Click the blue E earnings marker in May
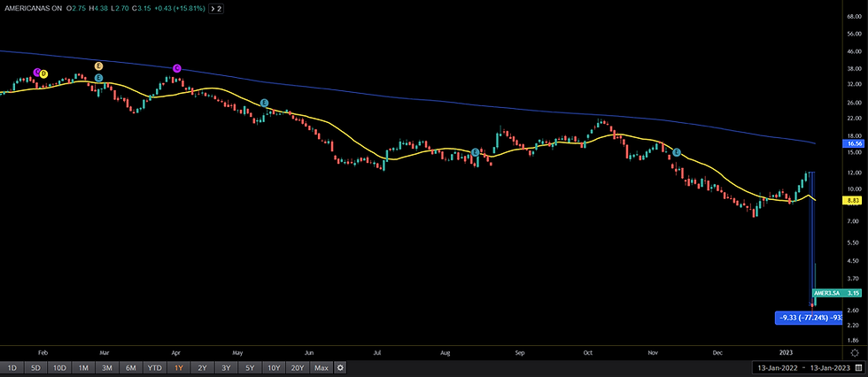The image size is (868, 377). click(265, 103)
